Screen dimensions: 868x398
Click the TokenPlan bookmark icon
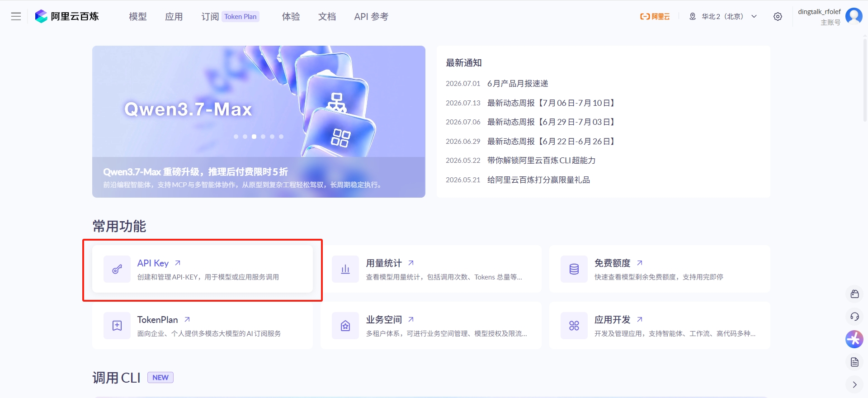pos(117,326)
